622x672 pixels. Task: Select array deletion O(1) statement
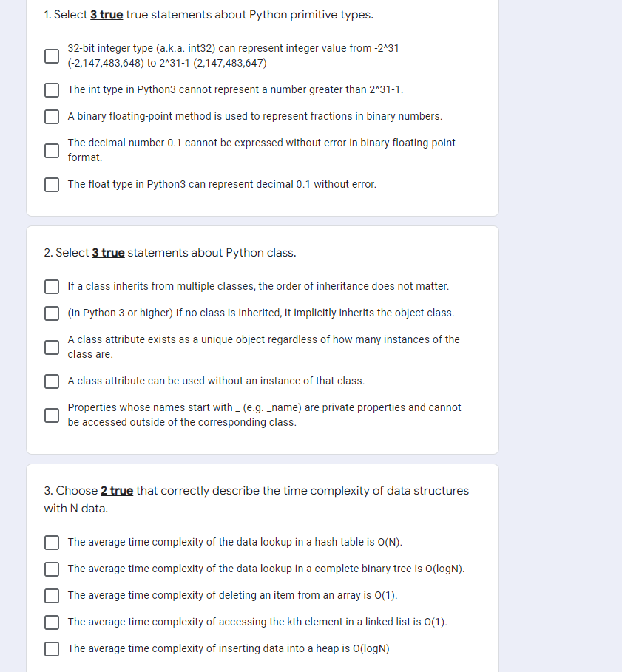point(51,595)
